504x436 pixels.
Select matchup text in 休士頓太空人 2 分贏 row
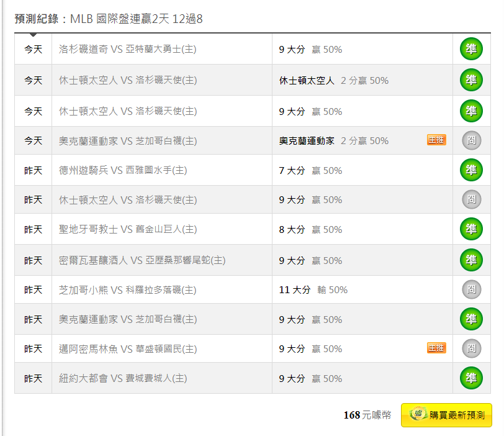[128, 80]
